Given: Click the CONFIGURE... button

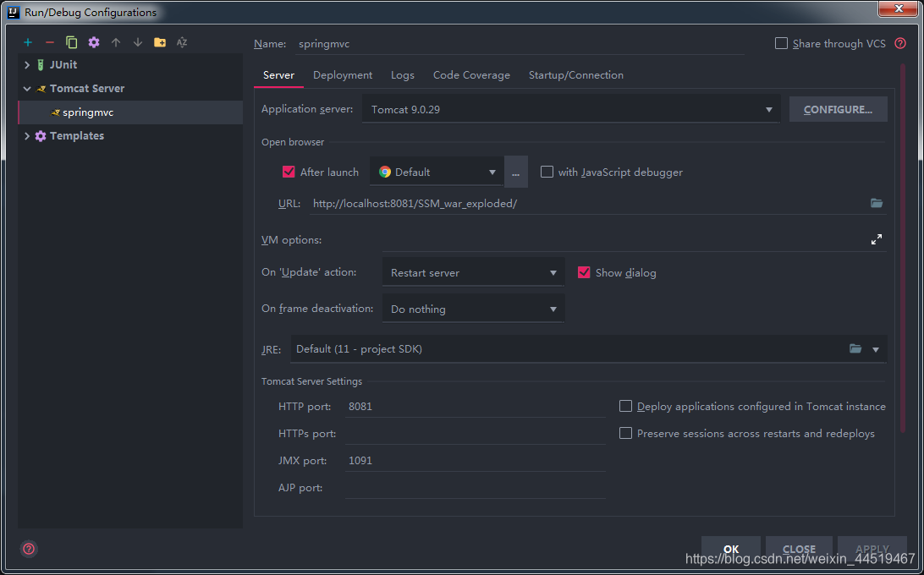Looking at the screenshot, I should click(x=838, y=110).
